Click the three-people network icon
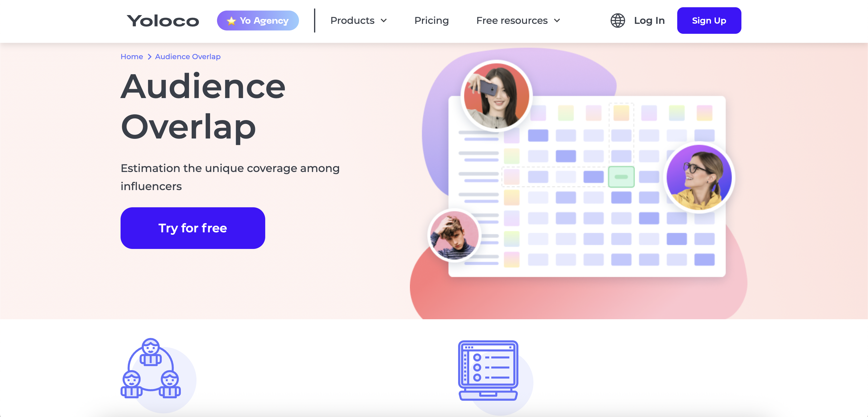The height and width of the screenshot is (417, 868). pyautogui.click(x=151, y=368)
